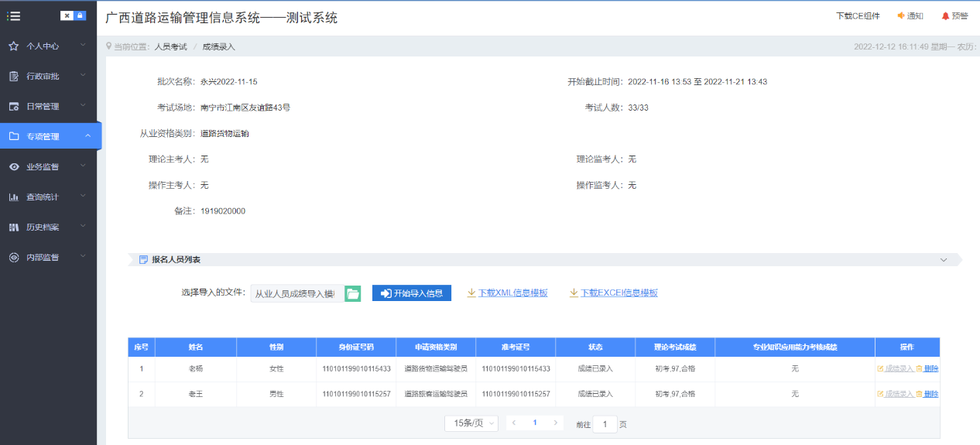The height and width of the screenshot is (445, 980).
Task: Click the hamburger menu icon in sidebar header
Action: coord(13,15)
